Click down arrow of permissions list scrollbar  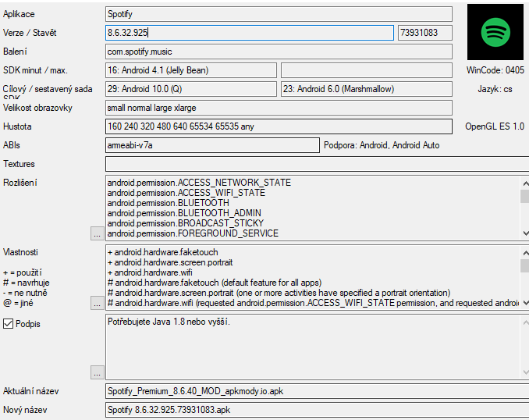click(x=525, y=233)
